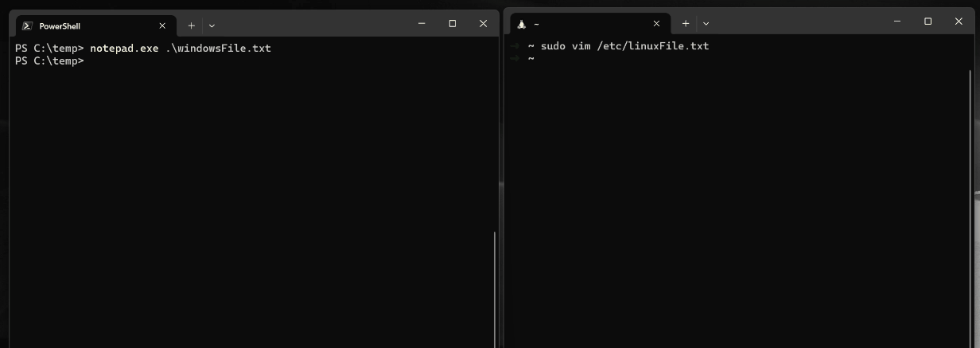
Task: Minimize the PowerShell window
Action: pos(422,24)
